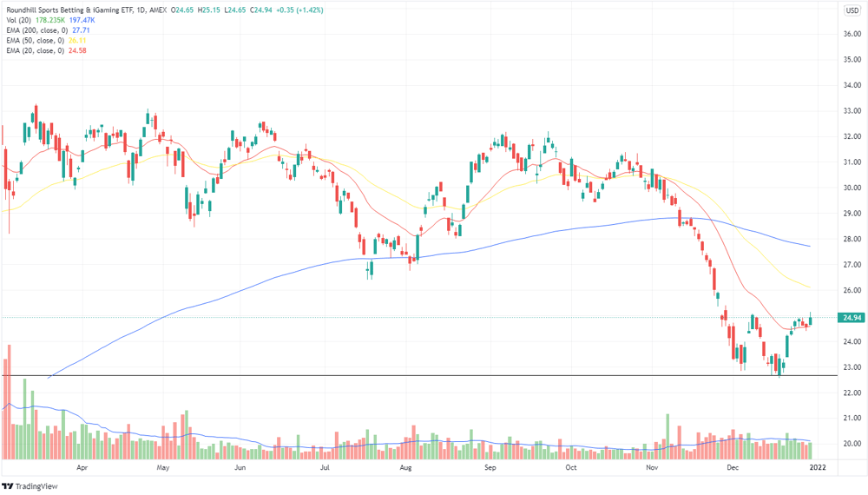Click the 33.00 price axis label
This screenshot has width=868, height=495.
click(x=852, y=111)
